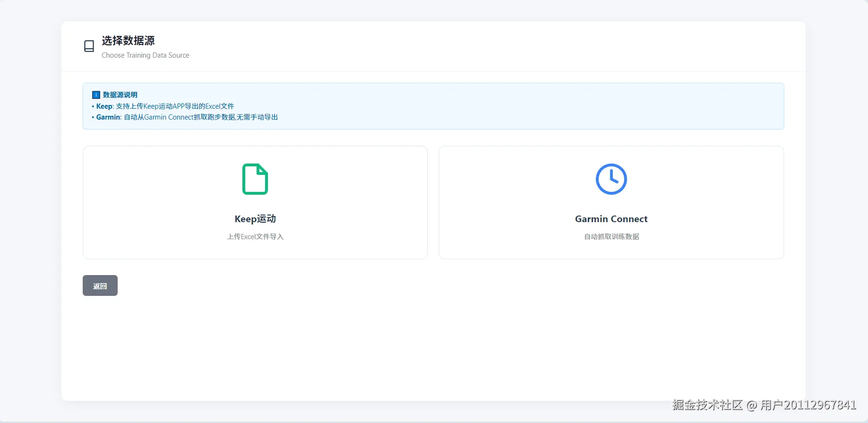Click the 上传Excel文件导入 description
The image size is (868, 423).
pyautogui.click(x=255, y=236)
